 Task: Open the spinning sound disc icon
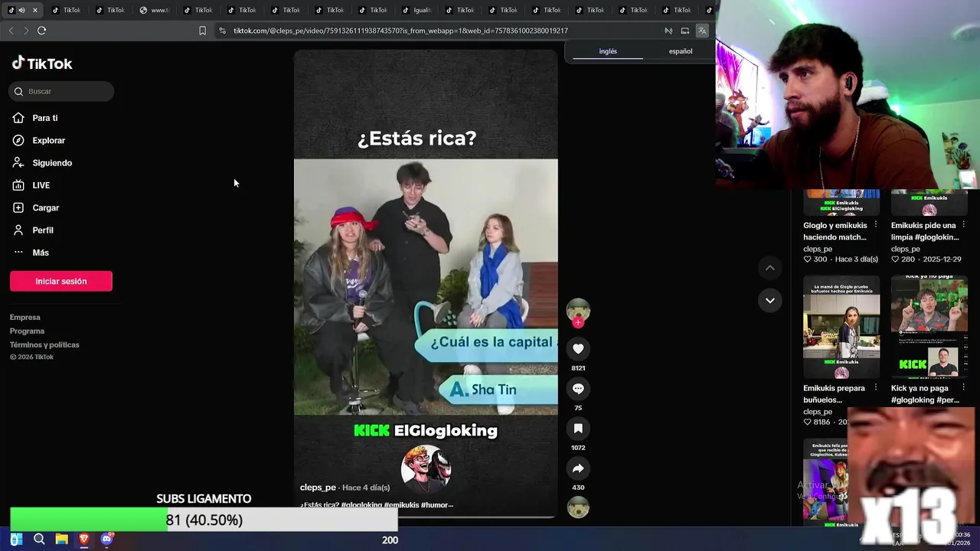click(x=578, y=507)
